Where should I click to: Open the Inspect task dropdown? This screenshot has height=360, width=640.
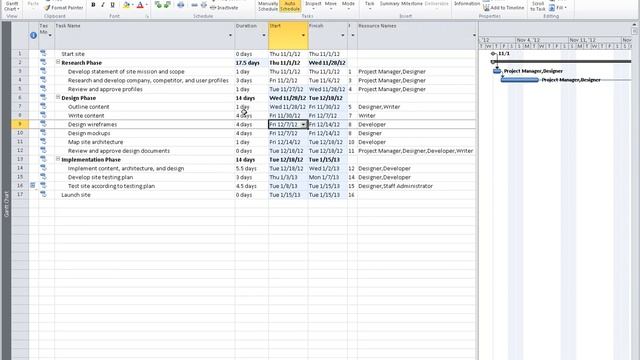(x=313, y=5)
